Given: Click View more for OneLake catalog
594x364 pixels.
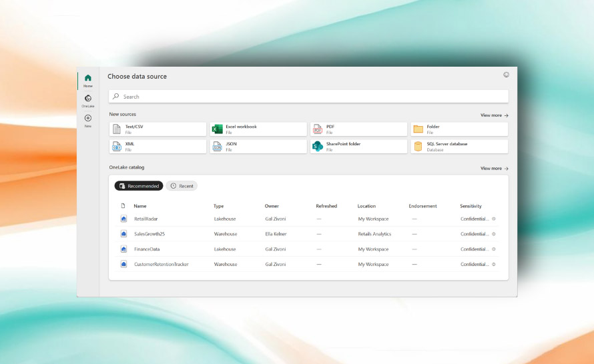Looking at the screenshot, I should click(495, 169).
